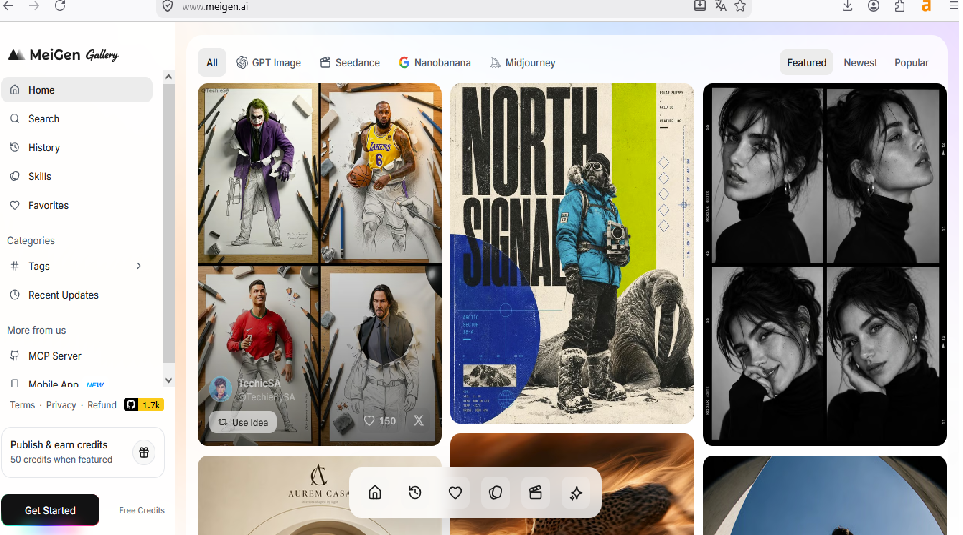The image size is (963, 535).
Task: Click the gift icon in Publish card
Action: 144,453
